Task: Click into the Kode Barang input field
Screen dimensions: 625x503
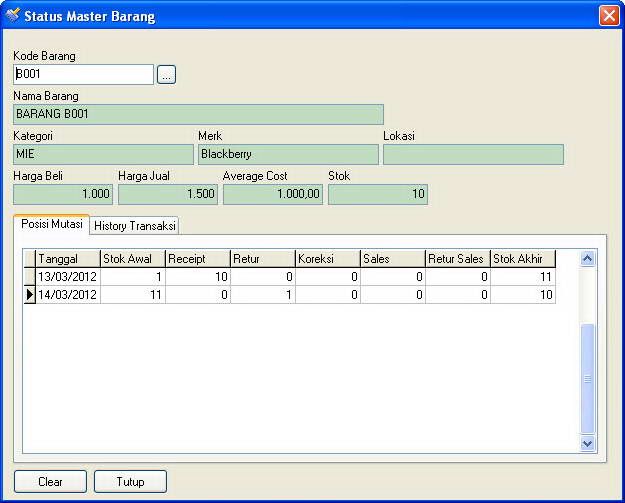Action: [x=83, y=75]
